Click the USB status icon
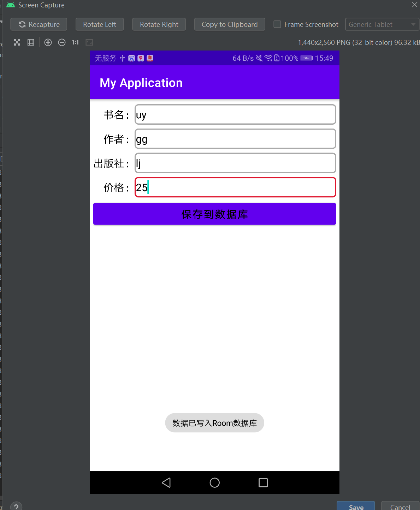The width and height of the screenshot is (420, 510). click(122, 58)
